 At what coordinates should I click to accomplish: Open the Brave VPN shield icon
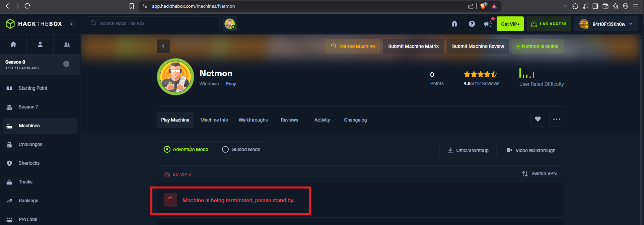click(625, 6)
